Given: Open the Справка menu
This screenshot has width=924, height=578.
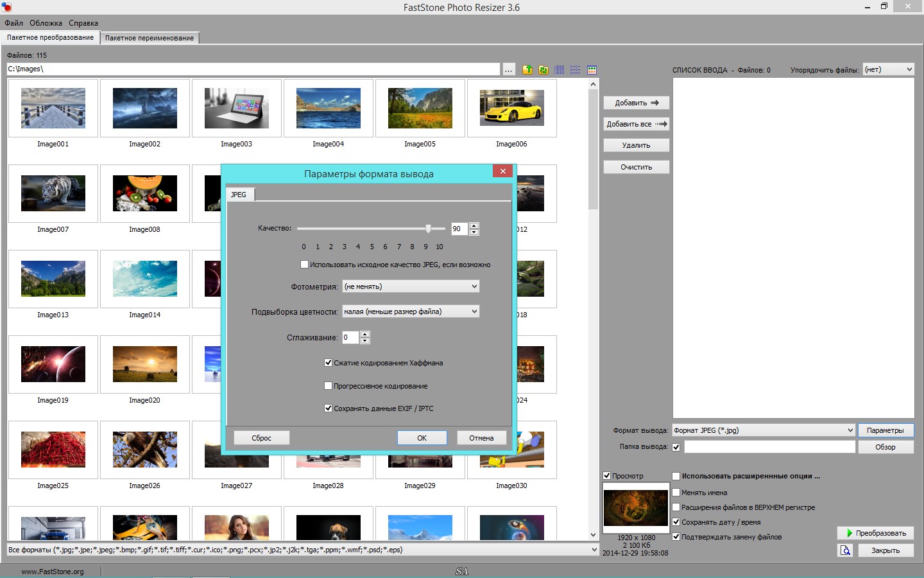Looking at the screenshot, I should pyautogui.click(x=83, y=23).
